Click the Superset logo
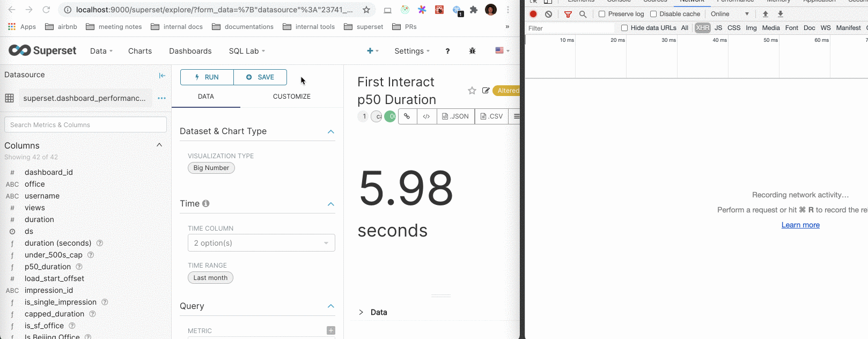This screenshot has width=868, height=339. pos(42,50)
